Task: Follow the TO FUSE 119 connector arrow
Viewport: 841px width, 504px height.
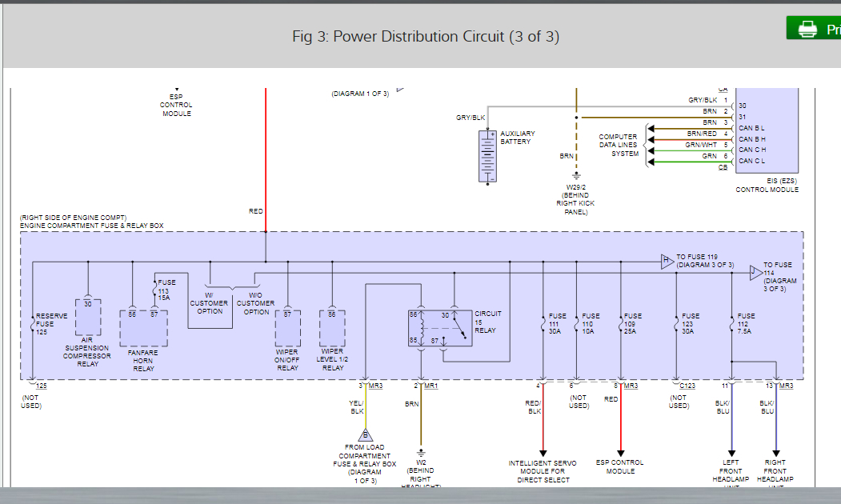Action: pos(666,260)
